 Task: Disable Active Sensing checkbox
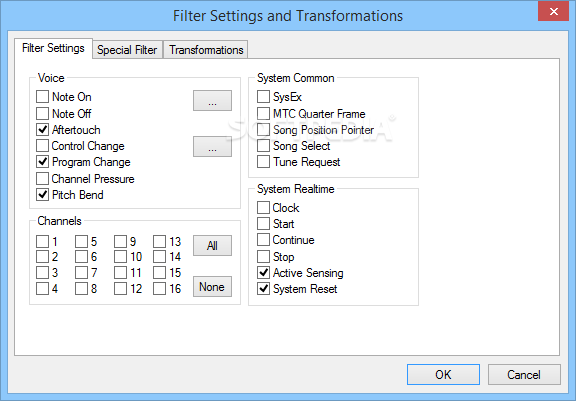pyautogui.click(x=263, y=273)
